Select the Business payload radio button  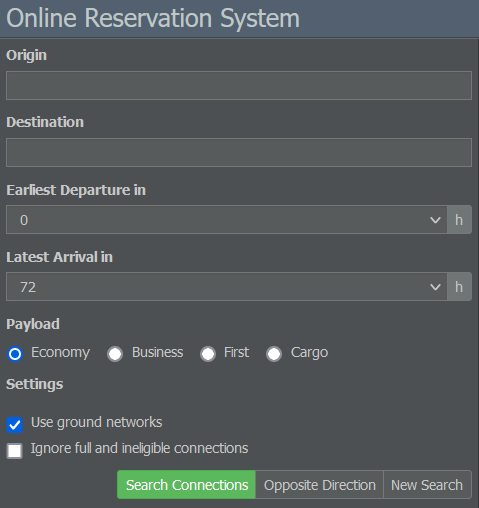pos(115,354)
